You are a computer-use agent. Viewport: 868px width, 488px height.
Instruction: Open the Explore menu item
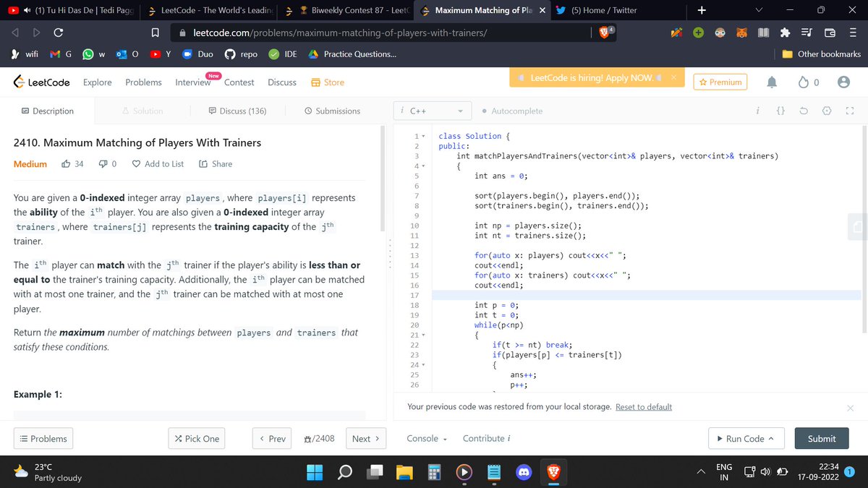point(98,82)
